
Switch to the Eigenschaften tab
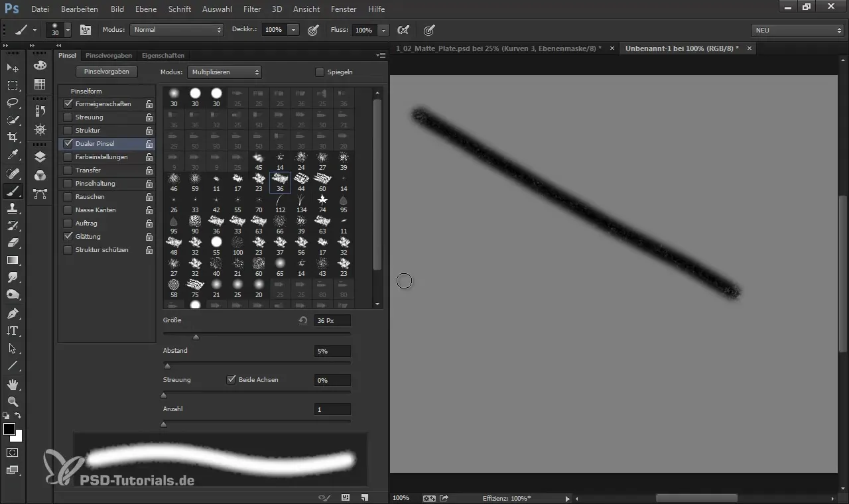(x=163, y=55)
